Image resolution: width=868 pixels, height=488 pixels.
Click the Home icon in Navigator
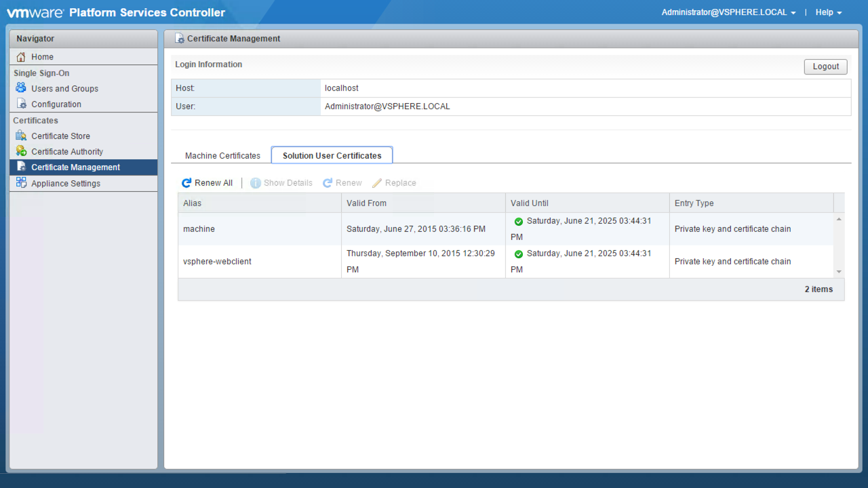21,57
